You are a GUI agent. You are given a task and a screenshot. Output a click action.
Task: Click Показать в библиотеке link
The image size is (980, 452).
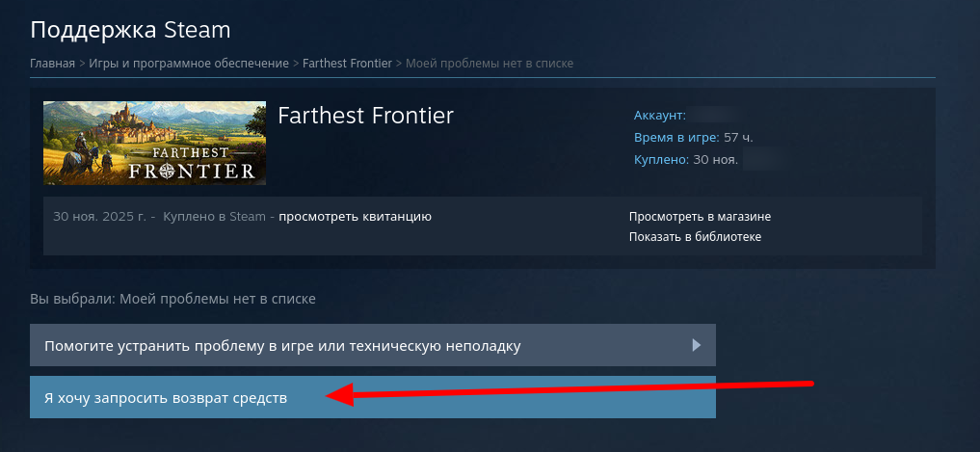(695, 237)
